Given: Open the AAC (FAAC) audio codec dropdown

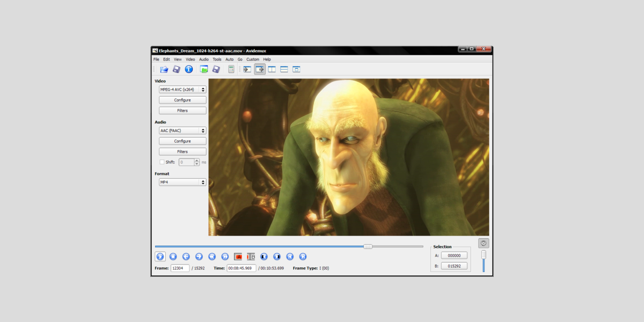Looking at the screenshot, I should 182,130.
